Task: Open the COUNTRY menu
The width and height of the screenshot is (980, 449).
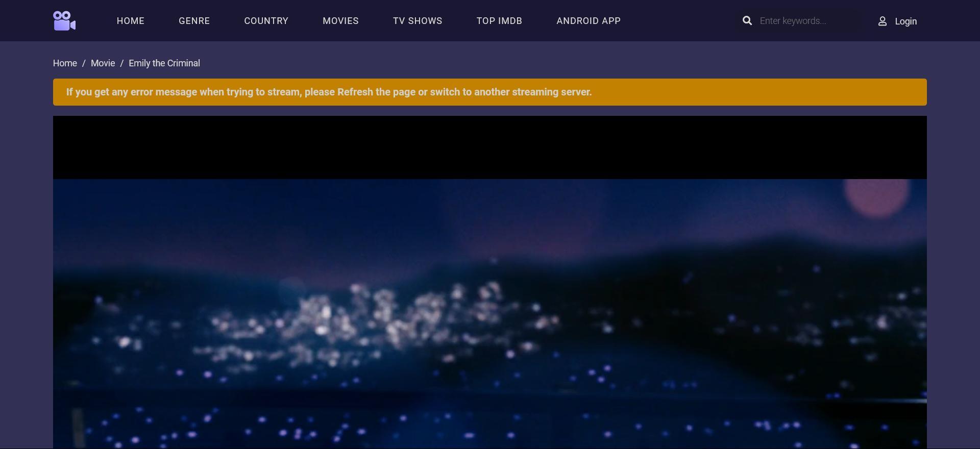Action: click(x=266, y=21)
